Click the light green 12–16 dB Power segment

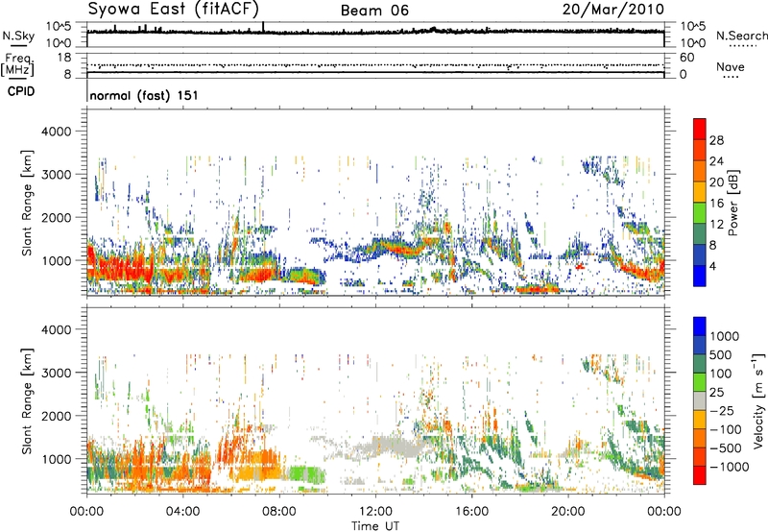coord(700,212)
